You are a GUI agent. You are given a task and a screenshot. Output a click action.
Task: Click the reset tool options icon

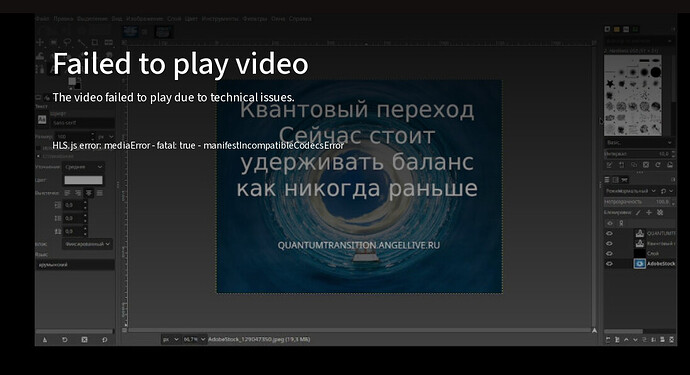coord(104,340)
